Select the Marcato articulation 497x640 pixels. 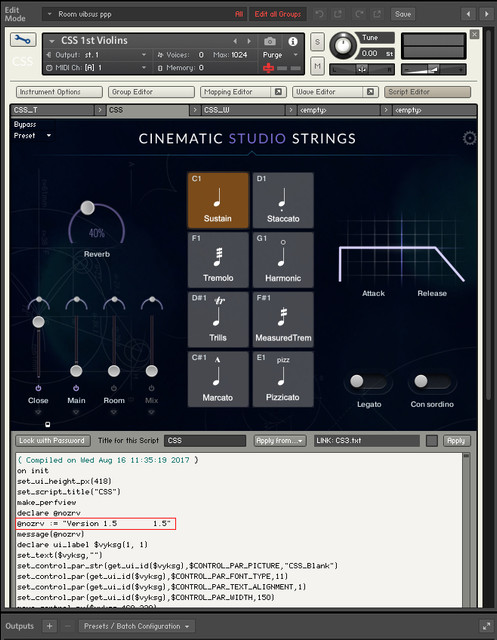pos(218,379)
